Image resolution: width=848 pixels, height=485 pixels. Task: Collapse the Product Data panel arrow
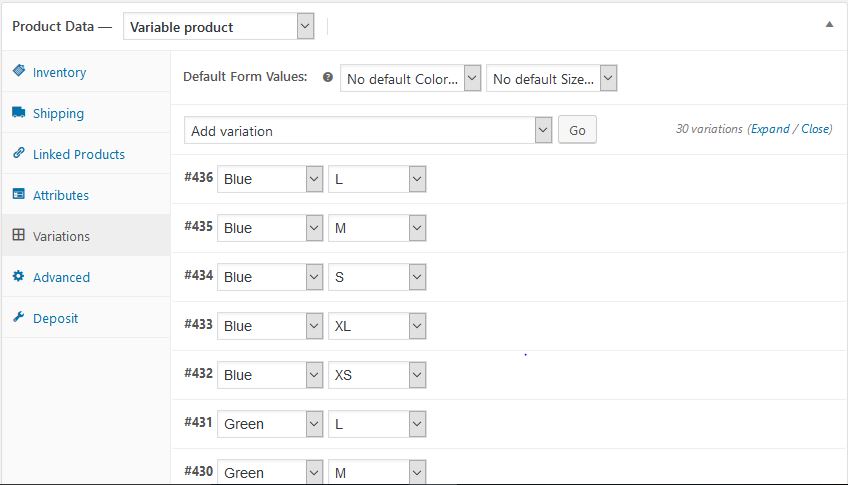(828, 25)
